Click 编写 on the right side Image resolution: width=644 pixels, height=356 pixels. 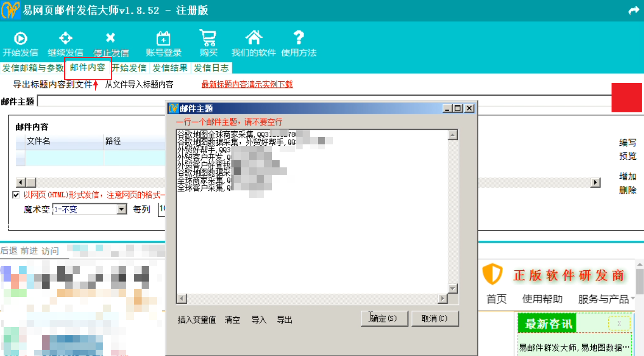[628, 143]
